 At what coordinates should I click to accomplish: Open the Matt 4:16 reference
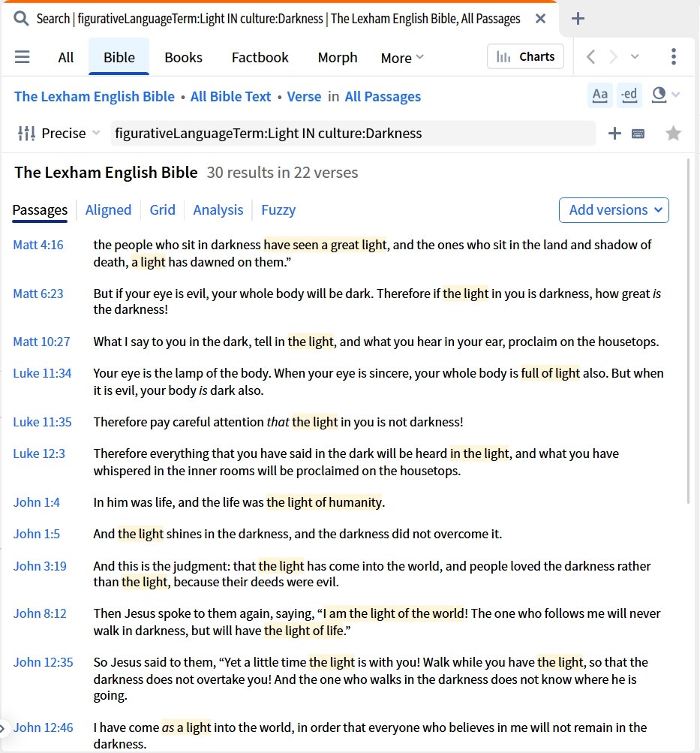[38, 245]
